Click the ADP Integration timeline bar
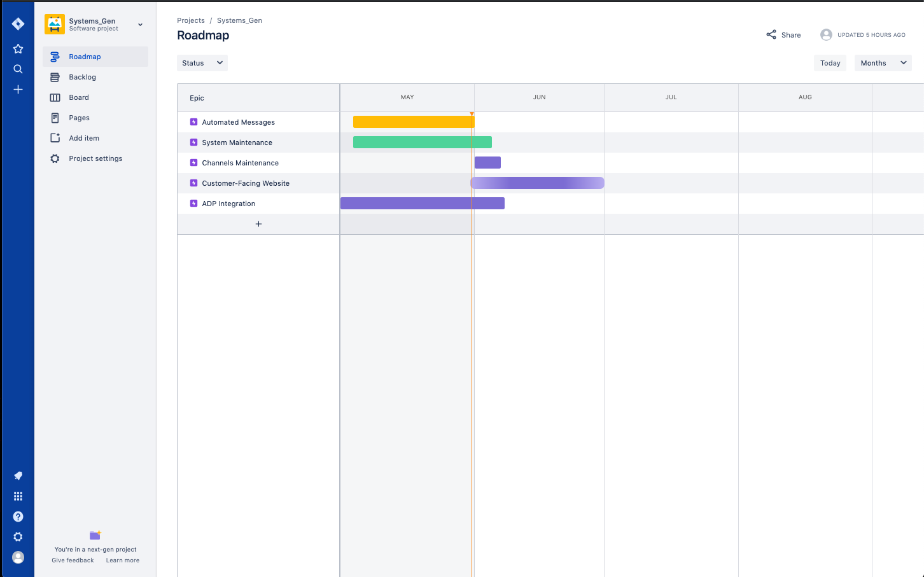 423,204
